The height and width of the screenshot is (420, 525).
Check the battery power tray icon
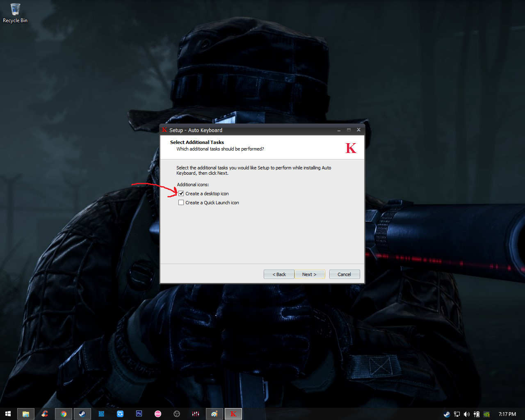pyautogui.click(x=476, y=414)
